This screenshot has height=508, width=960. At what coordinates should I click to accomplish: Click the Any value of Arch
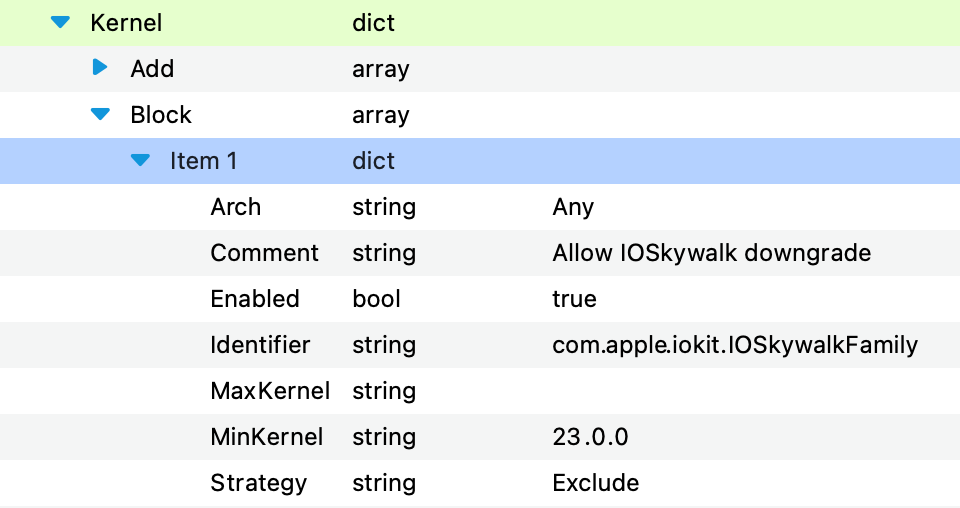click(x=573, y=207)
